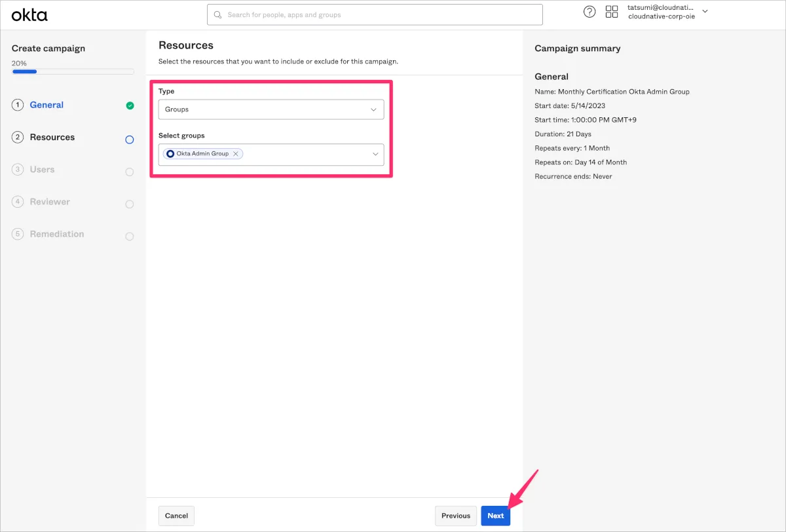Expand the Select groups dropdown arrow
Viewport: 786px width, 532px height.
click(375, 154)
